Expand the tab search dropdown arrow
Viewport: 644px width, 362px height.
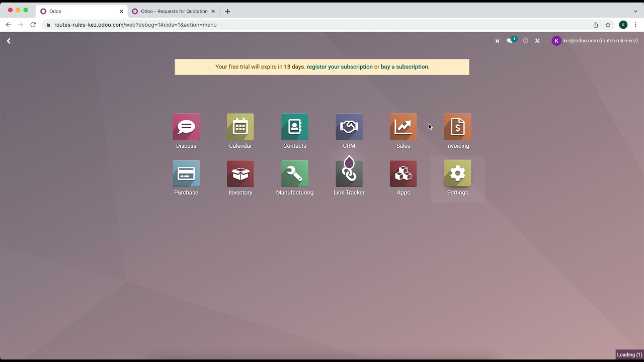pyautogui.click(x=635, y=11)
